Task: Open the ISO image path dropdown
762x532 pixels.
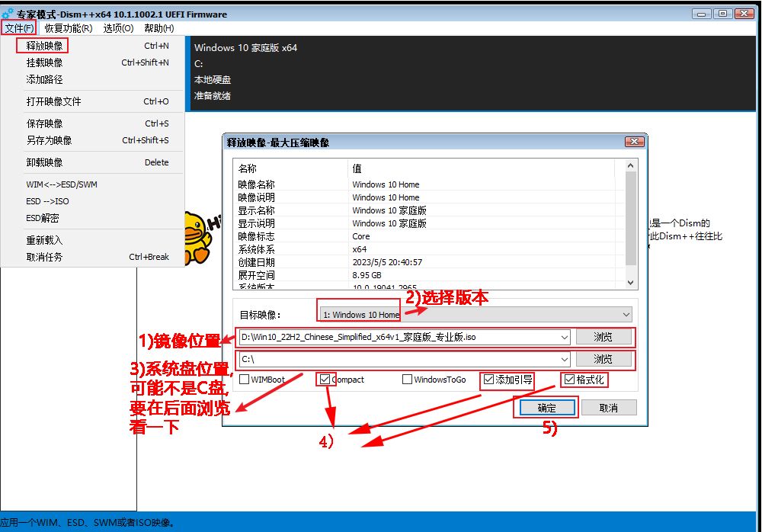Action: click(x=564, y=337)
